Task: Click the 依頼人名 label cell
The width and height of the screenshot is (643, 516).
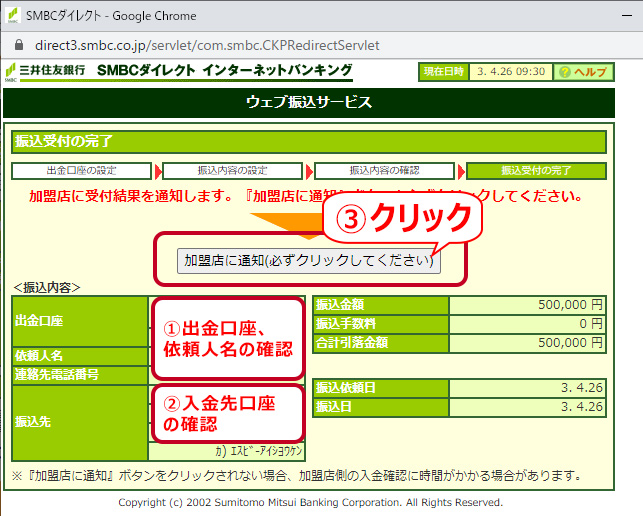Action: pos(80,356)
